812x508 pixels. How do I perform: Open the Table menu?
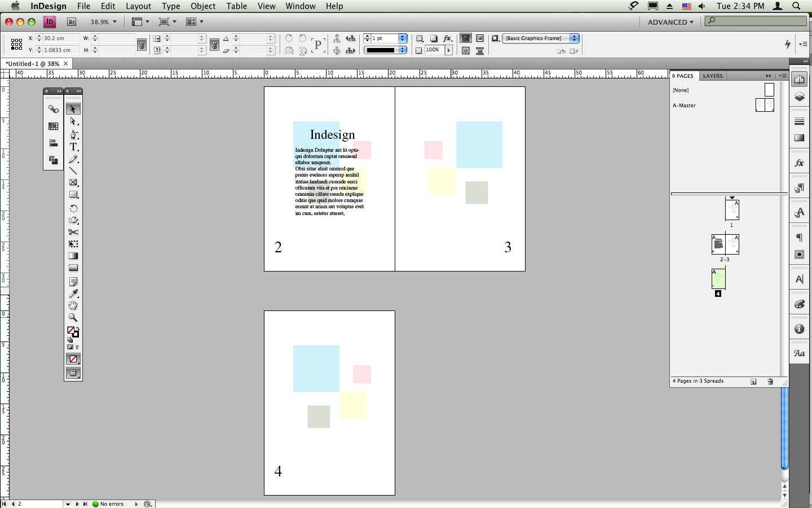[237, 6]
